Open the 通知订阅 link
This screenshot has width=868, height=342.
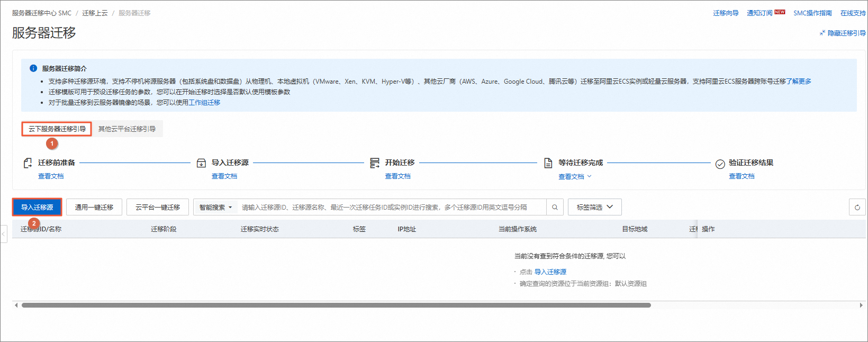[759, 13]
